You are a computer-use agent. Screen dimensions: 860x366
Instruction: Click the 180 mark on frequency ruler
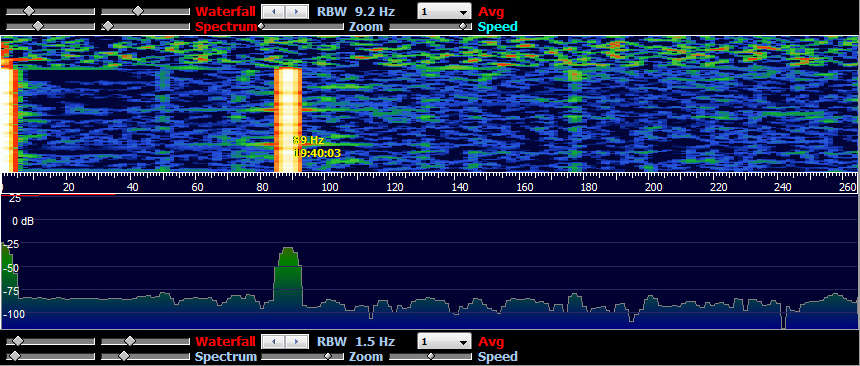(589, 187)
